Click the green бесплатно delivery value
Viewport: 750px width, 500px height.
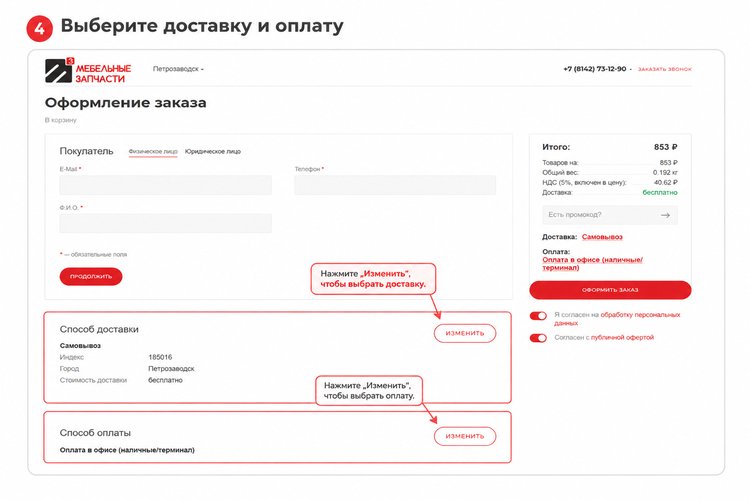(660, 192)
